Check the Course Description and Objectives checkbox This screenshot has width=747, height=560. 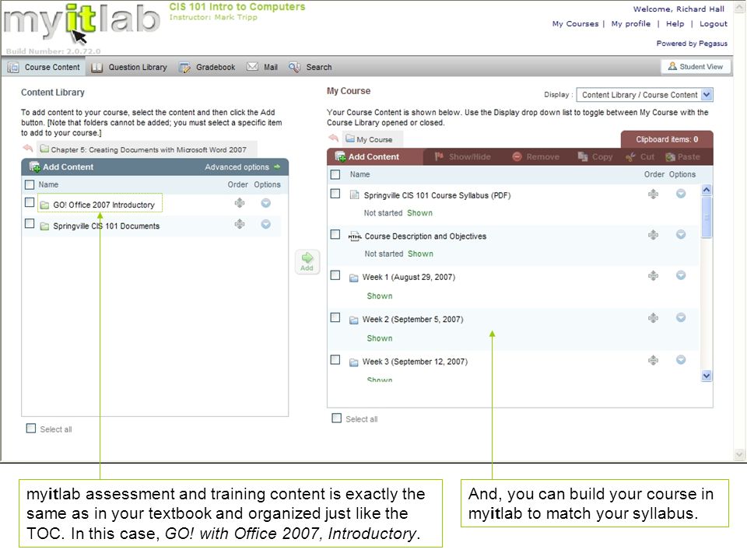335,235
